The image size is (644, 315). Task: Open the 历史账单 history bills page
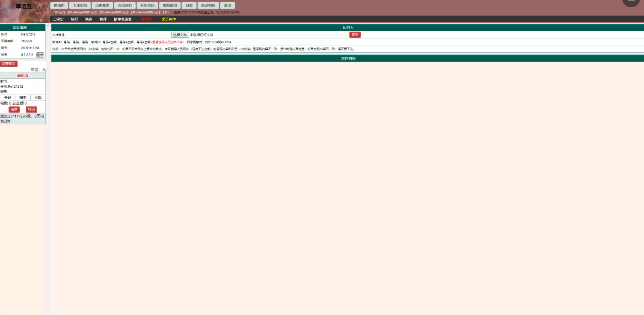point(102,6)
